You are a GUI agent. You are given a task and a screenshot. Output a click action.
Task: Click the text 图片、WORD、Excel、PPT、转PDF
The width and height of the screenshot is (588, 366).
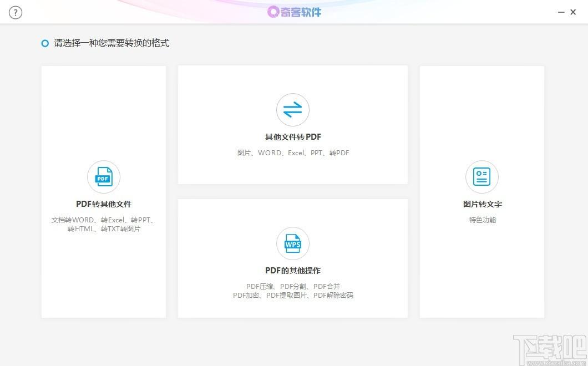(293, 152)
